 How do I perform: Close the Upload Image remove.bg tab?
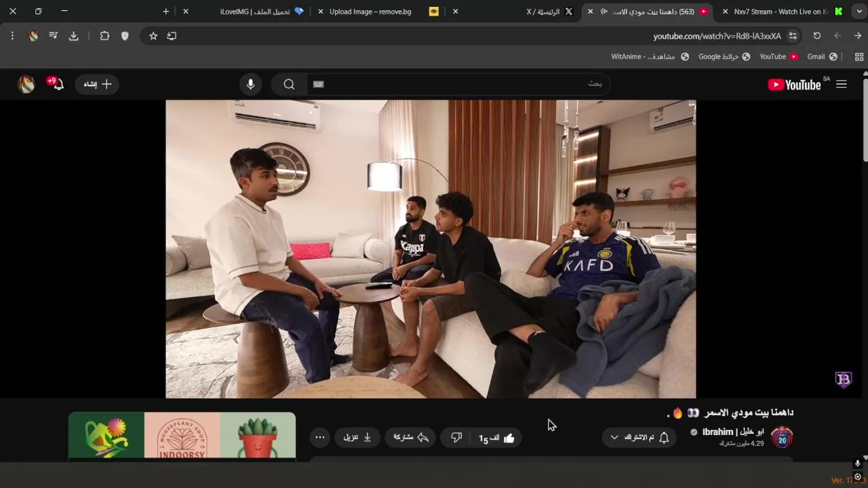pyautogui.click(x=321, y=12)
